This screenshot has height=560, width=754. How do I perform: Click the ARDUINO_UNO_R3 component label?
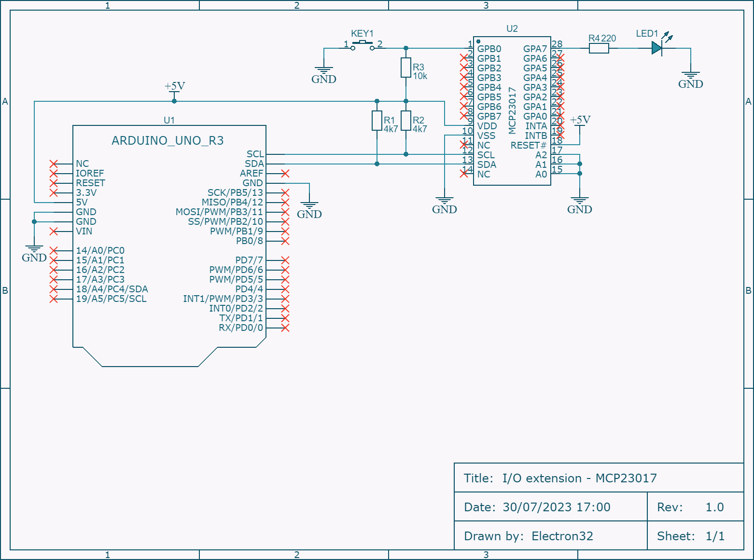(x=168, y=140)
